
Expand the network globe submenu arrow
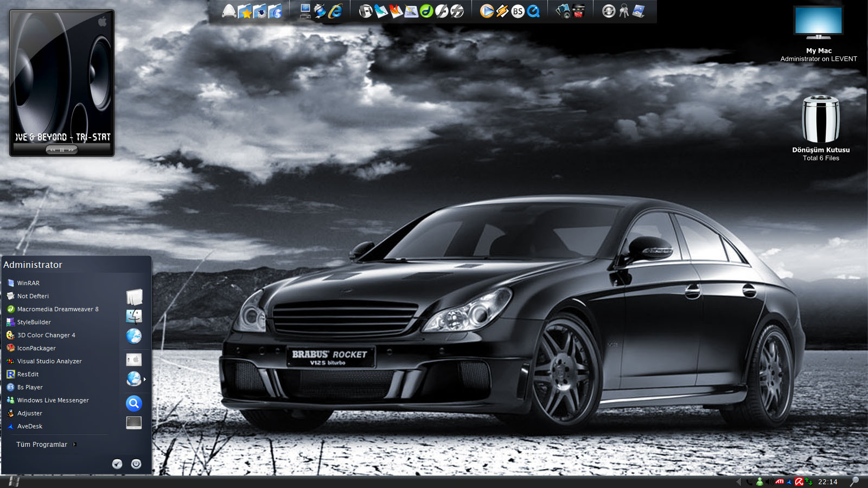[145, 379]
